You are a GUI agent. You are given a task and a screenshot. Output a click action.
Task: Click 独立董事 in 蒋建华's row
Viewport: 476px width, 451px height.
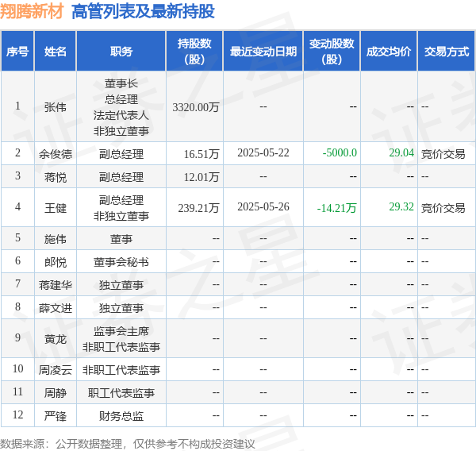[121, 285]
